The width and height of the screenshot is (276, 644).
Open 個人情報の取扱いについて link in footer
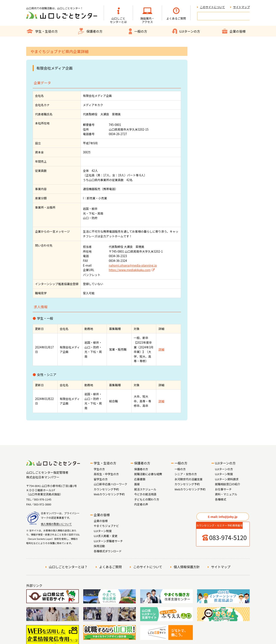(x=56, y=524)
